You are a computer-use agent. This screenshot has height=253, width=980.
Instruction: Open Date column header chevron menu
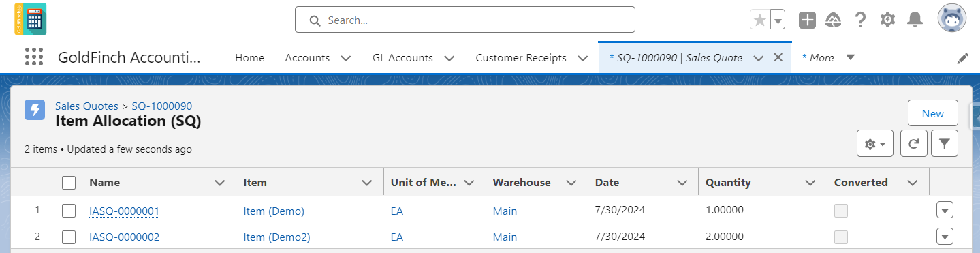[x=682, y=183]
